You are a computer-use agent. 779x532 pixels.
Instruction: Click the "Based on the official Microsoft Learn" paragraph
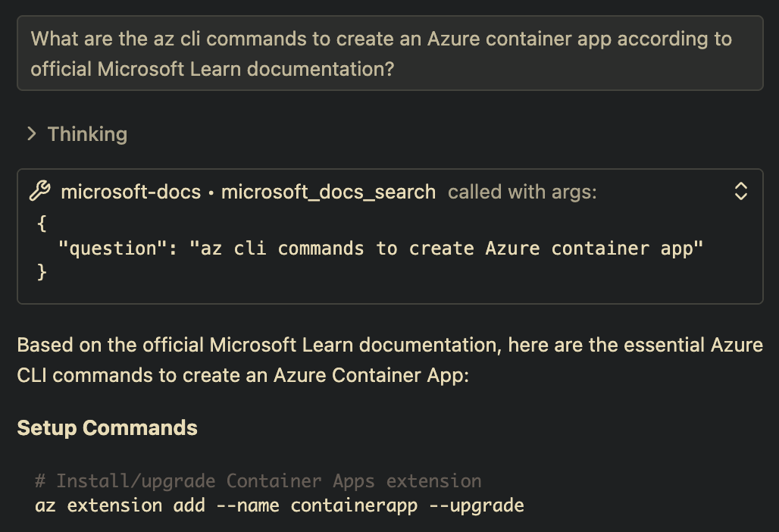click(x=390, y=360)
